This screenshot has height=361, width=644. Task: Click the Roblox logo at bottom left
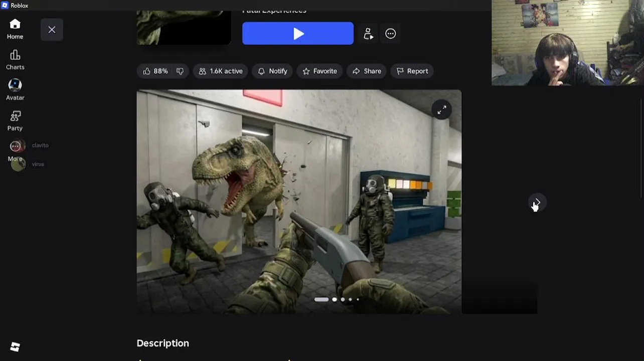pyautogui.click(x=15, y=347)
